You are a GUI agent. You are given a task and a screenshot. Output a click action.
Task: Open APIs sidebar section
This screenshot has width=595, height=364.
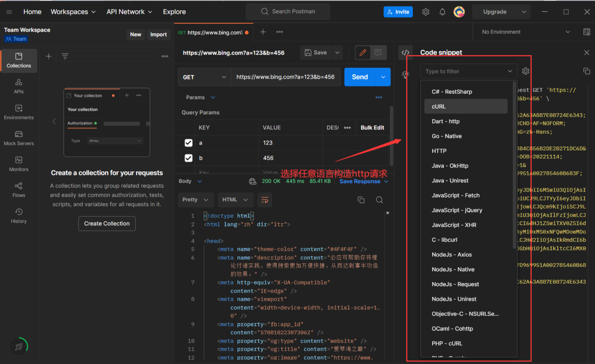[x=19, y=86]
